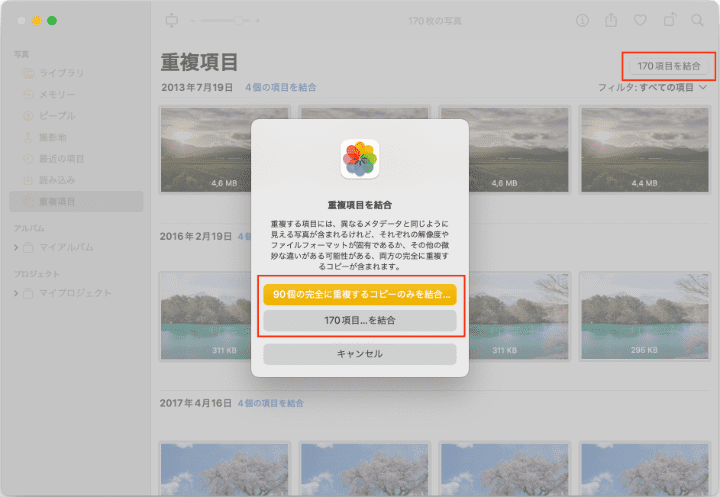This screenshot has height=497, width=720.
Task: Click the キャンセル button in dialog
Action: [x=360, y=354]
